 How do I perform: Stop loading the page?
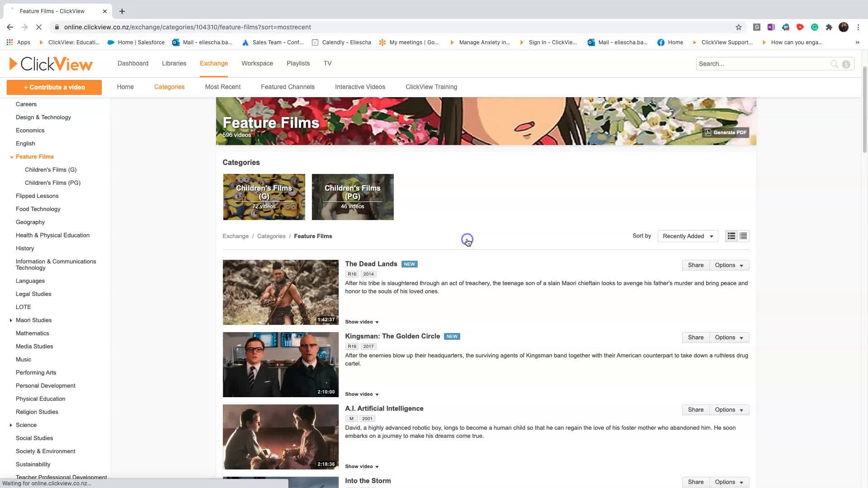(39, 27)
